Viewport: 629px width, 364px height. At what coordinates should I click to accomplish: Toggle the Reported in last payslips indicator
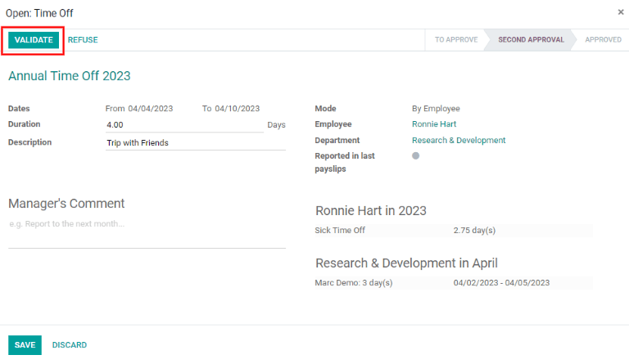click(416, 155)
